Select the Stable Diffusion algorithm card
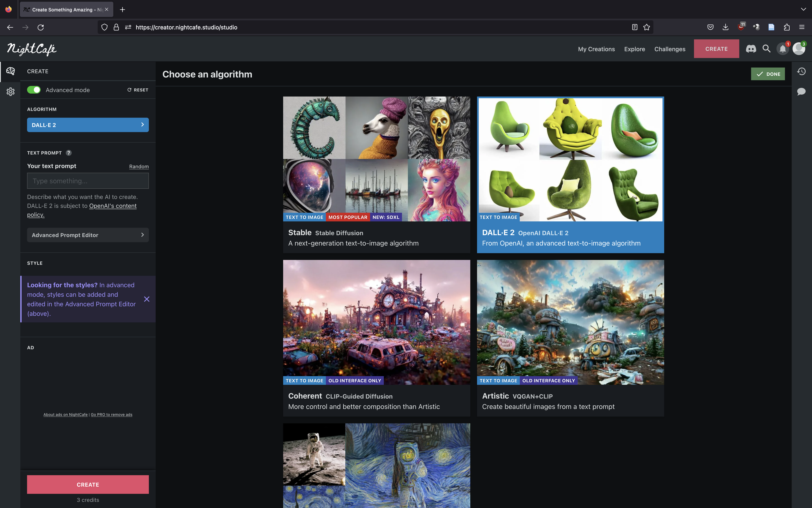Image resolution: width=812 pixels, height=508 pixels. pos(376,175)
